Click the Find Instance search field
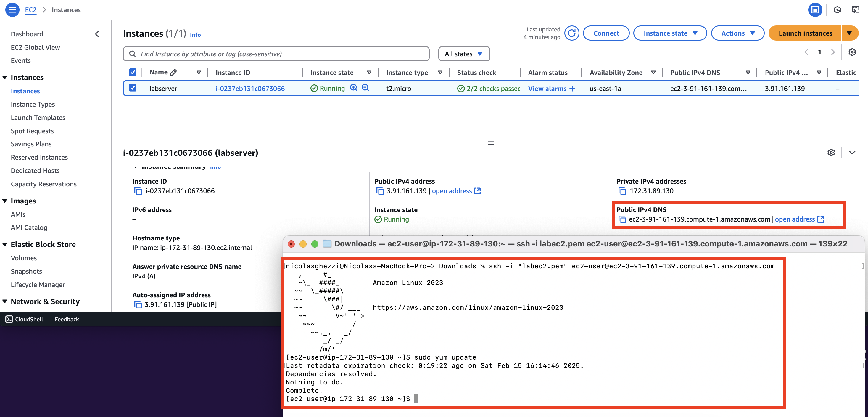Viewport: 868px width, 417px height. (276, 54)
